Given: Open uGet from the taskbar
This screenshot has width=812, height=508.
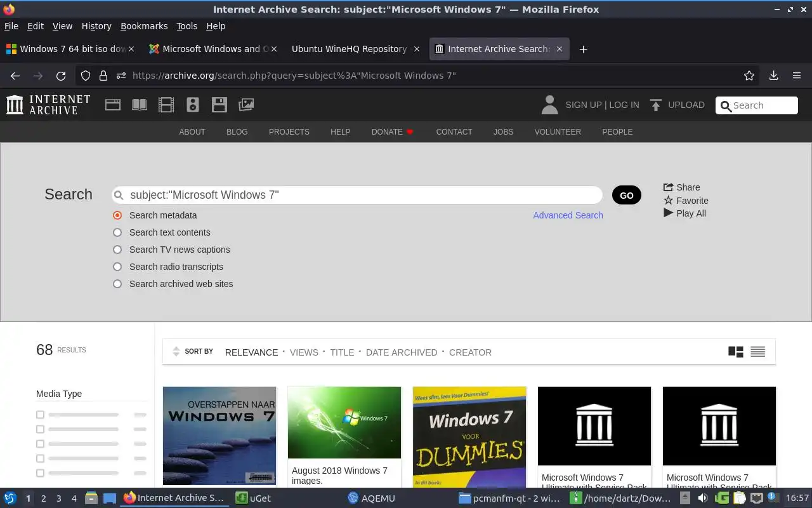Looking at the screenshot, I should (x=253, y=498).
